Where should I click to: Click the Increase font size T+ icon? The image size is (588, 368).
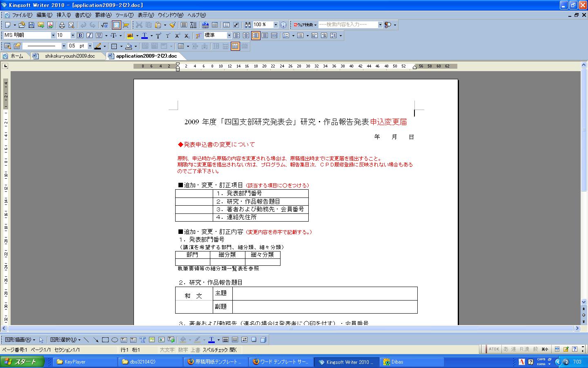click(x=158, y=36)
